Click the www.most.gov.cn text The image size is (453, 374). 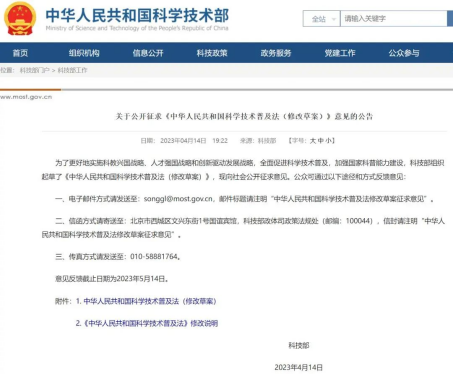26,97
